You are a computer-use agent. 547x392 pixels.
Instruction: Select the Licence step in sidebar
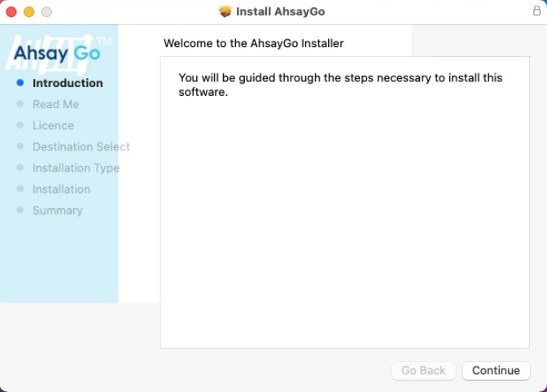point(53,125)
